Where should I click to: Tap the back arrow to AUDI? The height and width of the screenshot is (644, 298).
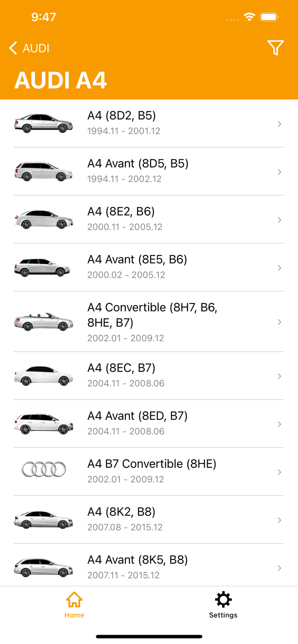pos(13,48)
